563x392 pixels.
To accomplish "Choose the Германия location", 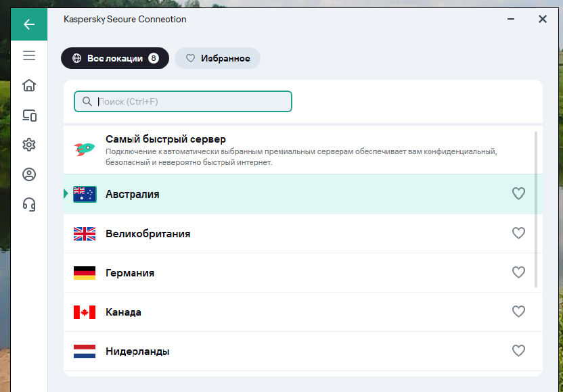I will pyautogui.click(x=303, y=272).
